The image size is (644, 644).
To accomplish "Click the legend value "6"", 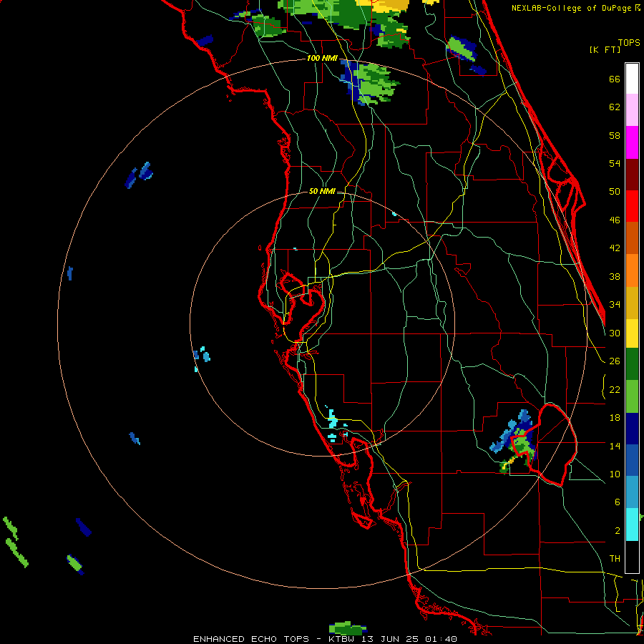I will coord(617,502).
